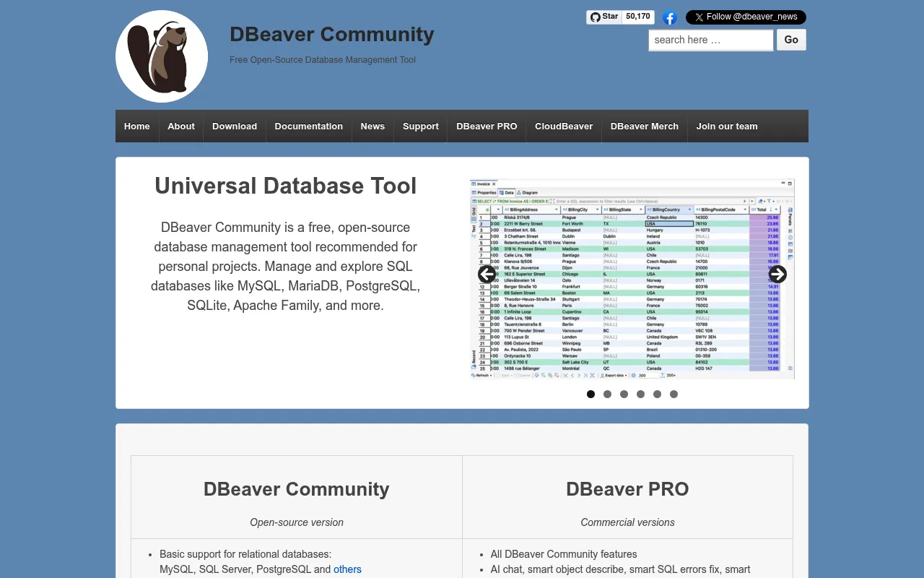This screenshot has height=578, width=924.
Task: Click the GitHub Star button
Action: pyautogui.click(x=604, y=17)
